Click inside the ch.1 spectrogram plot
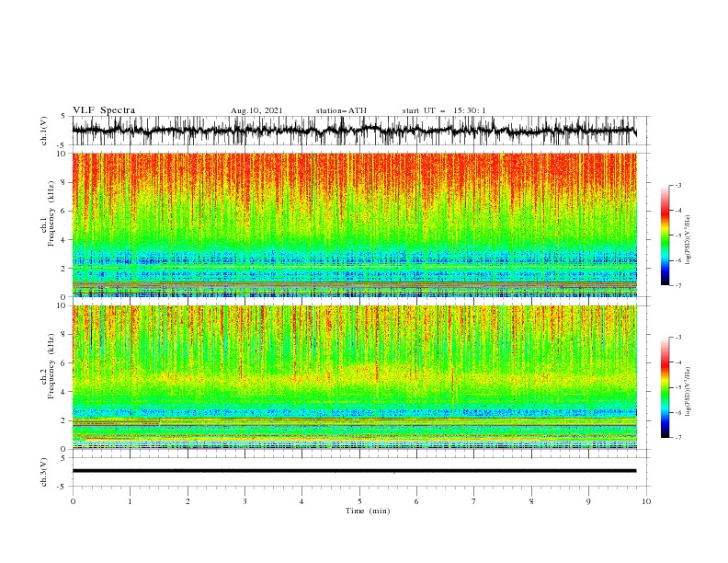Screen dimensions: 728x563 click(354, 224)
